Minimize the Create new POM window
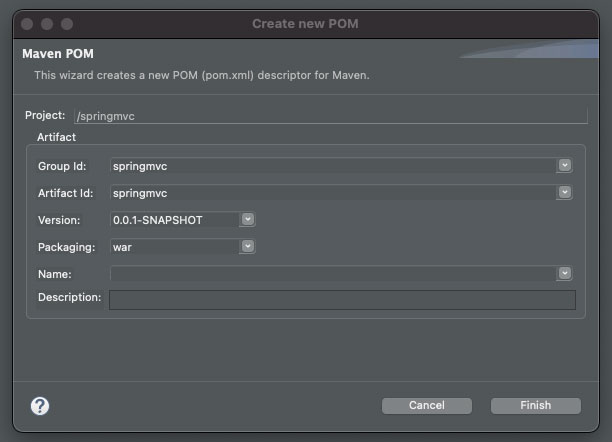 coord(47,24)
